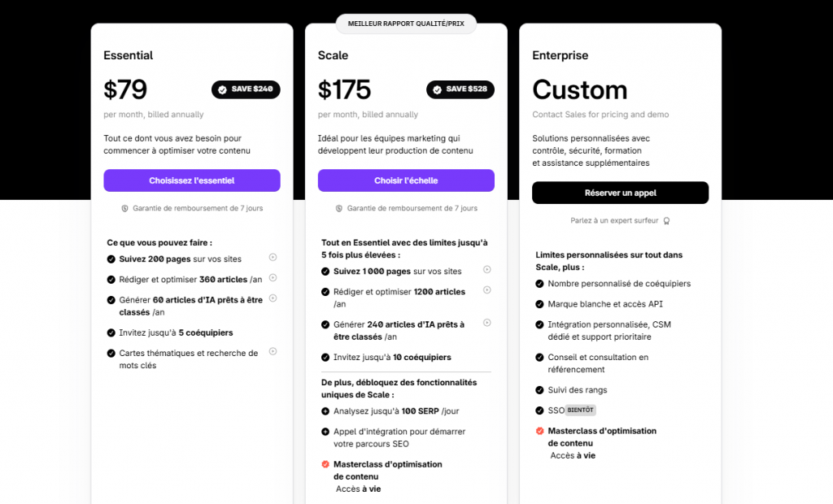Viewport: 833px width, 504px height.
Task: Click the 'SAVE $240' badge
Action: 246,89
